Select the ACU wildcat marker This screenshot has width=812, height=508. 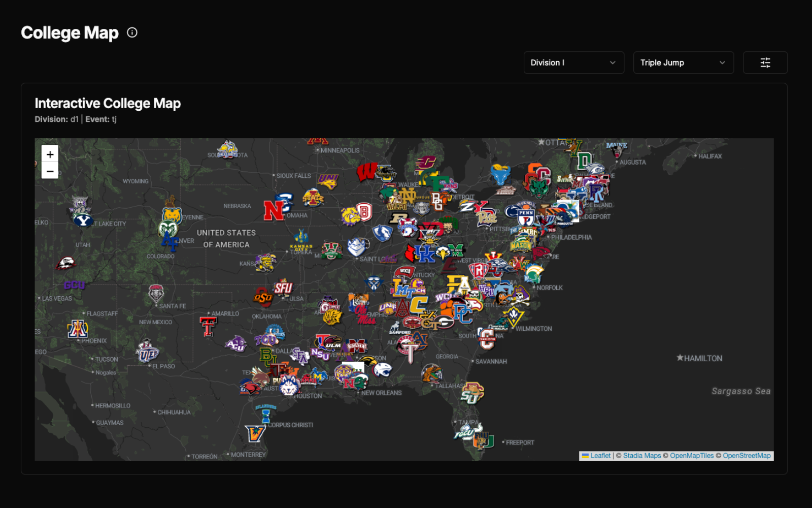coord(236,344)
